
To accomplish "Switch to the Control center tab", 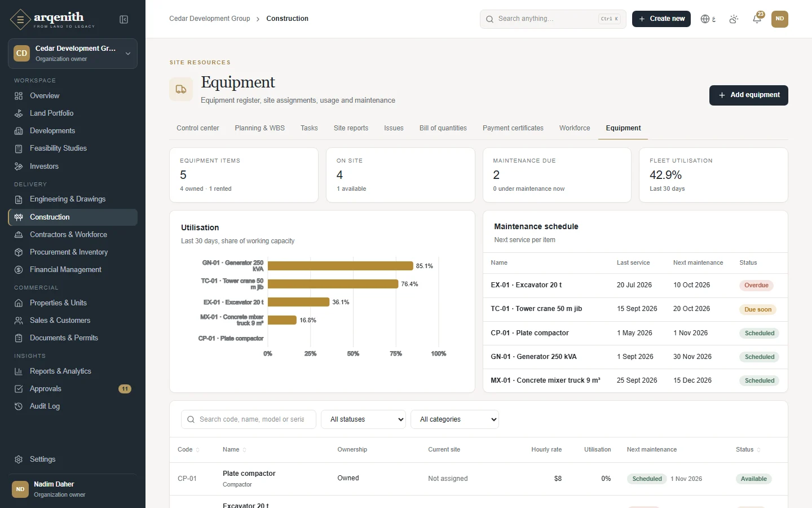I will [x=197, y=128].
